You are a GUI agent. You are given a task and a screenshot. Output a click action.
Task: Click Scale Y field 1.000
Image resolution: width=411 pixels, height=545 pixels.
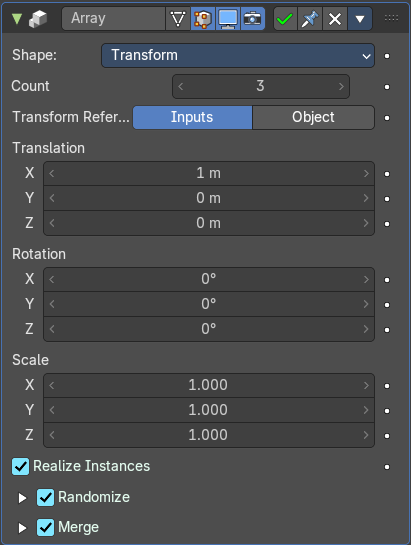[x=209, y=410]
